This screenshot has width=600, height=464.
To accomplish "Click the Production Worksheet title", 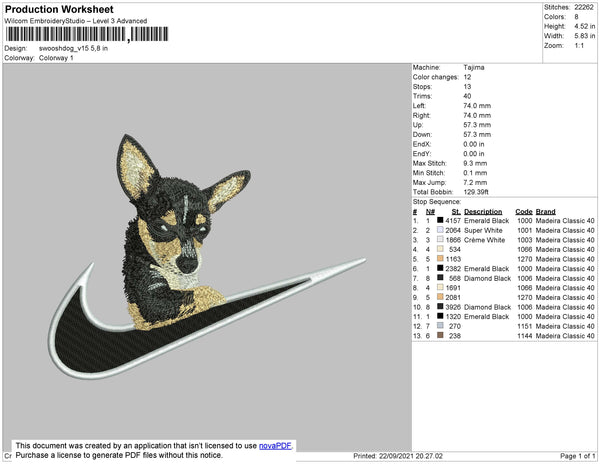I will (x=59, y=9).
